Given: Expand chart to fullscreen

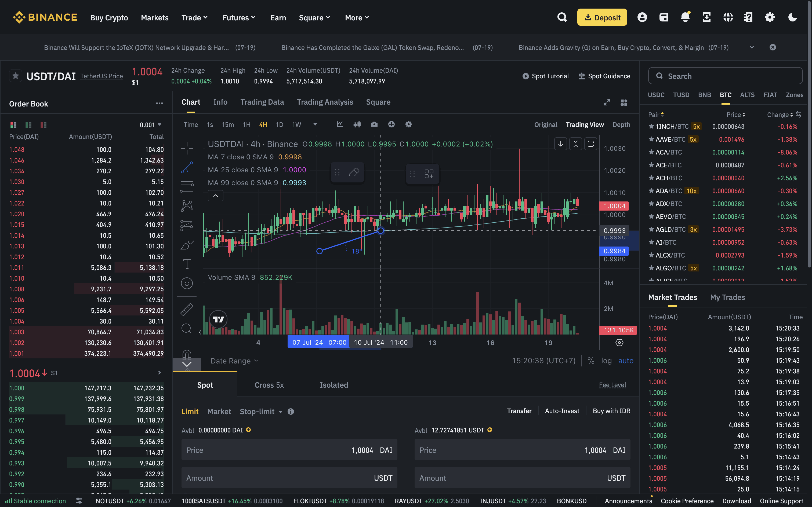Looking at the screenshot, I should tap(607, 102).
